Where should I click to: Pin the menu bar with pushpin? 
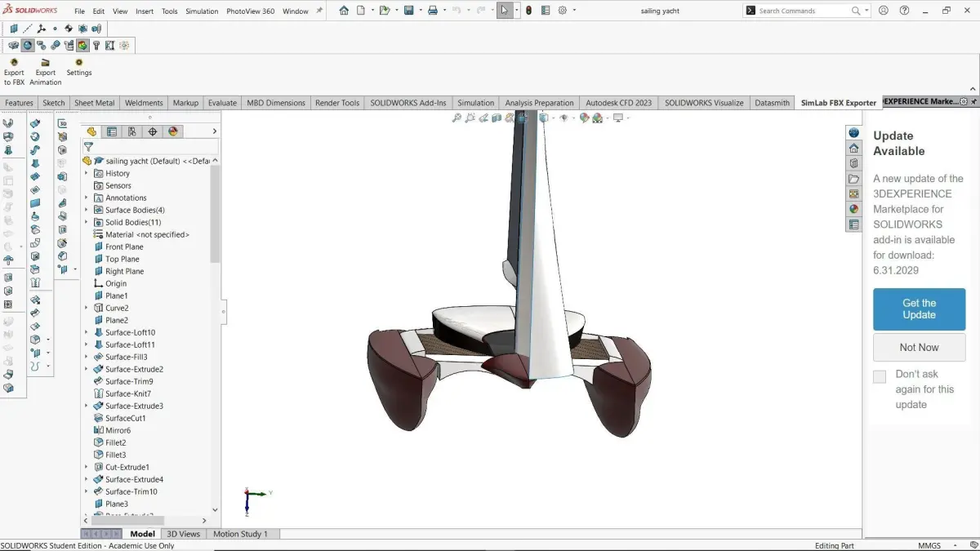pyautogui.click(x=319, y=11)
